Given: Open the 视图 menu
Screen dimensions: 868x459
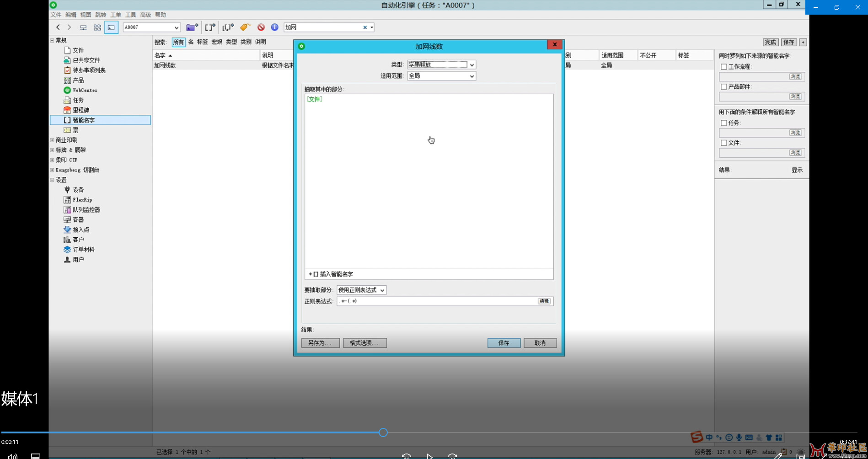Looking at the screenshot, I should pyautogui.click(x=86, y=15).
